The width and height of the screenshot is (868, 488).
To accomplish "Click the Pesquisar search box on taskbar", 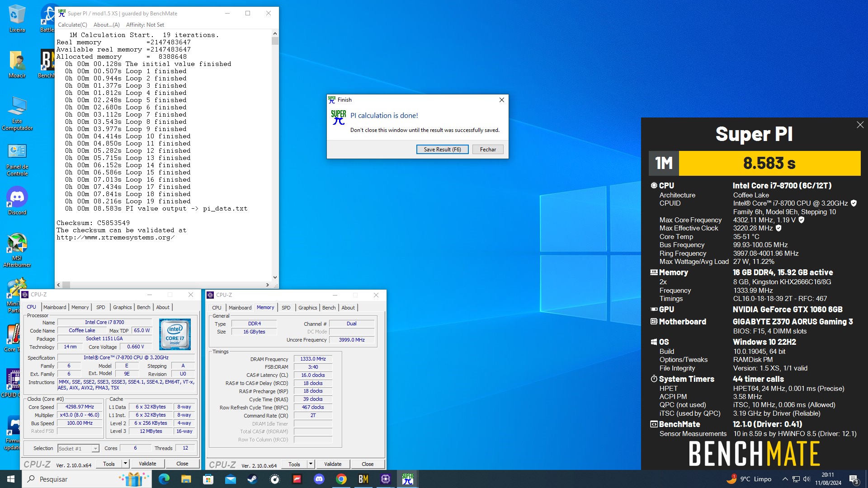I will tap(86, 479).
